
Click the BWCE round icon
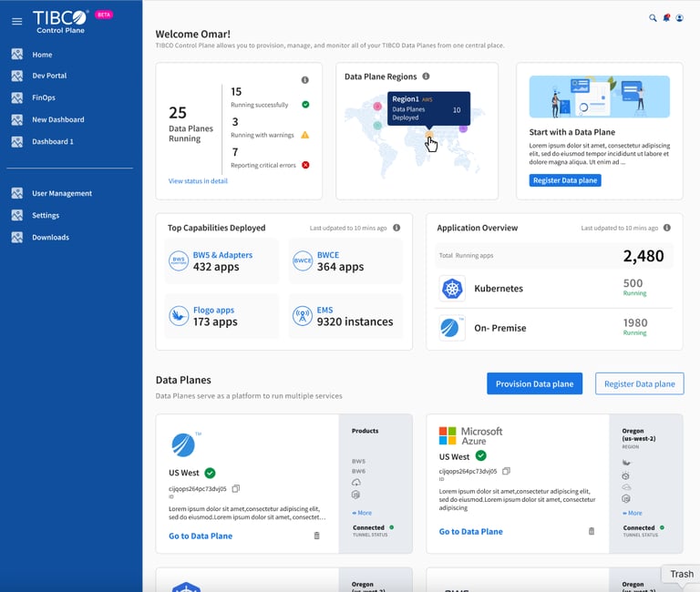click(x=303, y=261)
